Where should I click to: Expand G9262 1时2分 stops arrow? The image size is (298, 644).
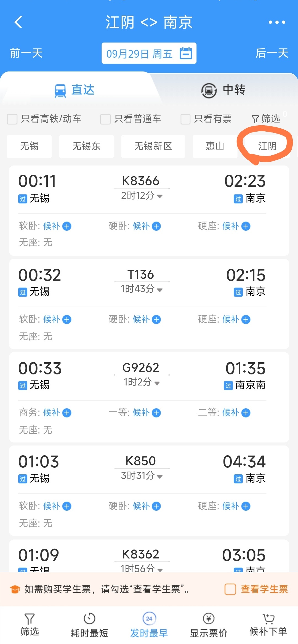click(157, 383)
